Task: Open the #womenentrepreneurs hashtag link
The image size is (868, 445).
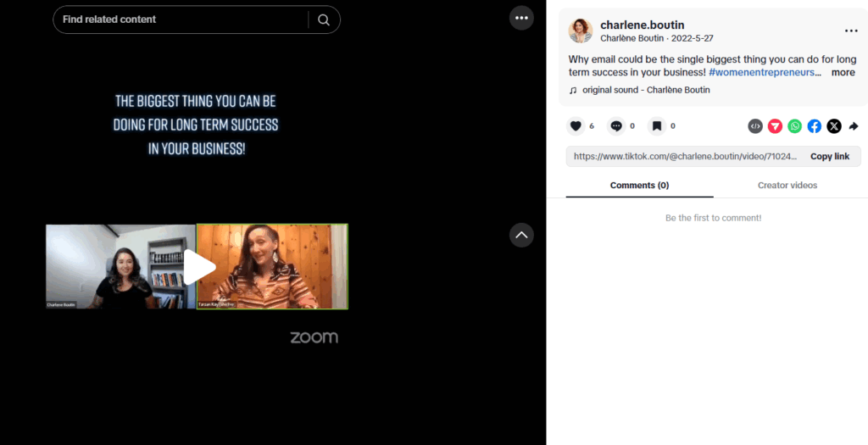Action: (x=762, y=73)
